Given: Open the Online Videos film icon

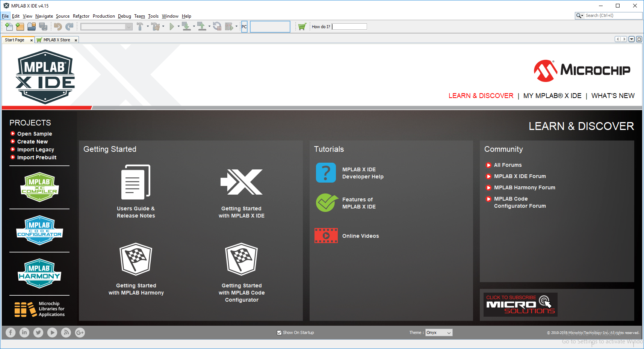Looking at the screenshot, I should (326, 236).
